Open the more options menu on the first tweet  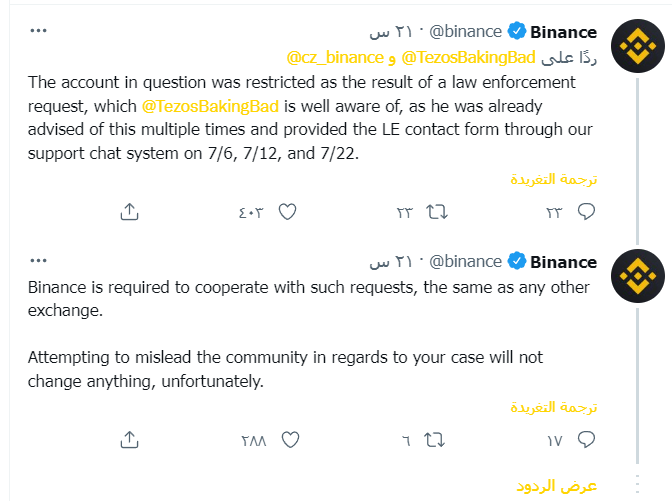(38, 30)
